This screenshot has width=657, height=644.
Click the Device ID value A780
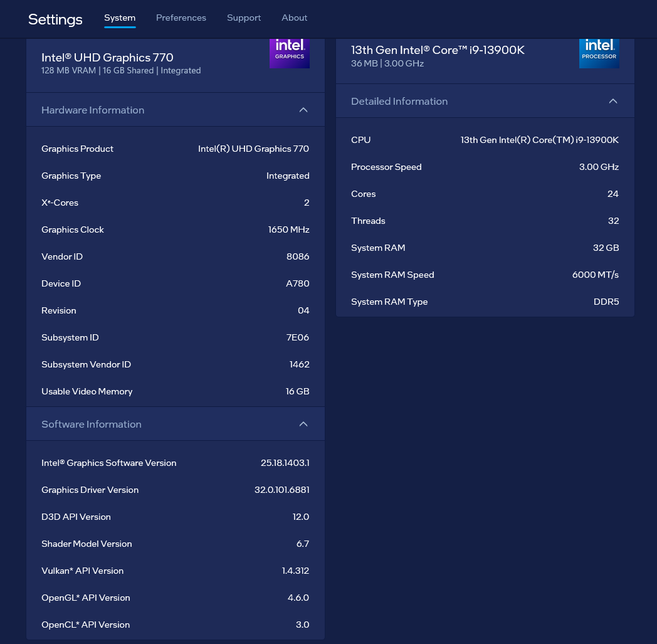(x=298, y=283)
